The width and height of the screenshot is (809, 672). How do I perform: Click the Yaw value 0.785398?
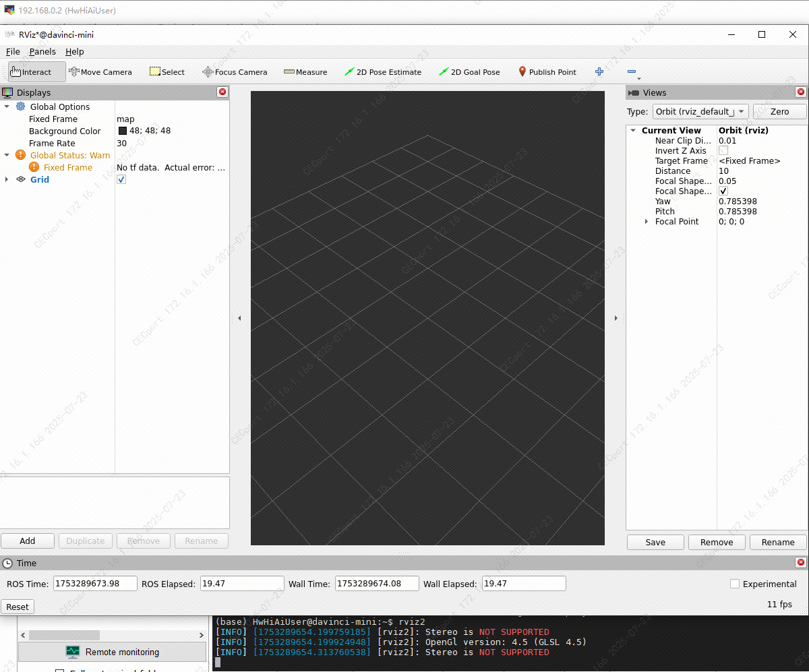(738, 201)
